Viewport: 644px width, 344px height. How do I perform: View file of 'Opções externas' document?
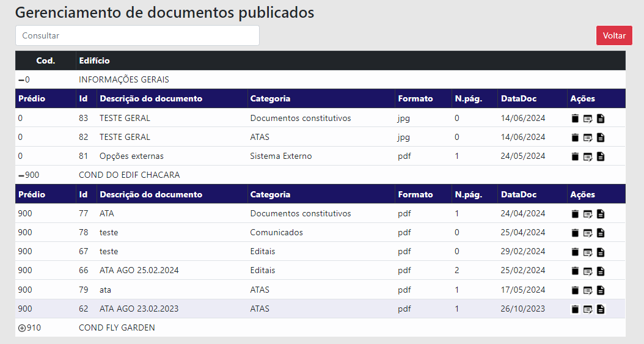tap(601, 156)
